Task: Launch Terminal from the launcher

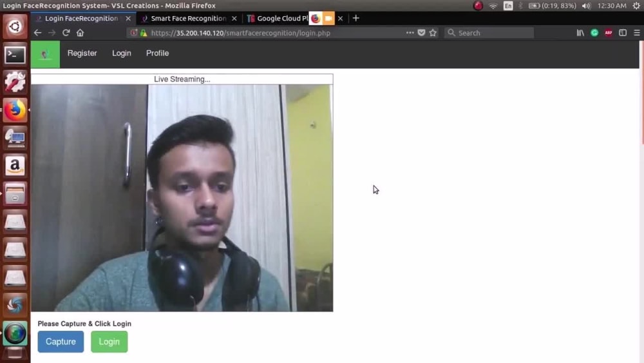Action: 15,55
